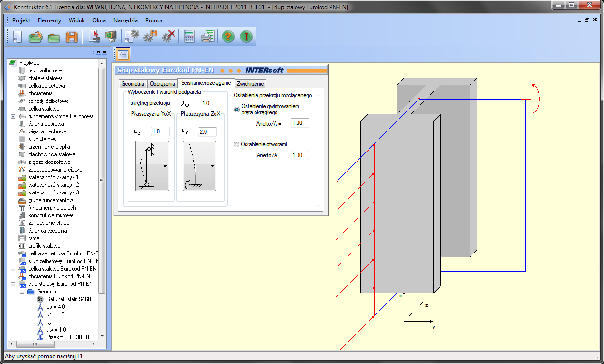Save the project with the orange floppy disk icon
This screenshot has width=604, height=364.
72,37
